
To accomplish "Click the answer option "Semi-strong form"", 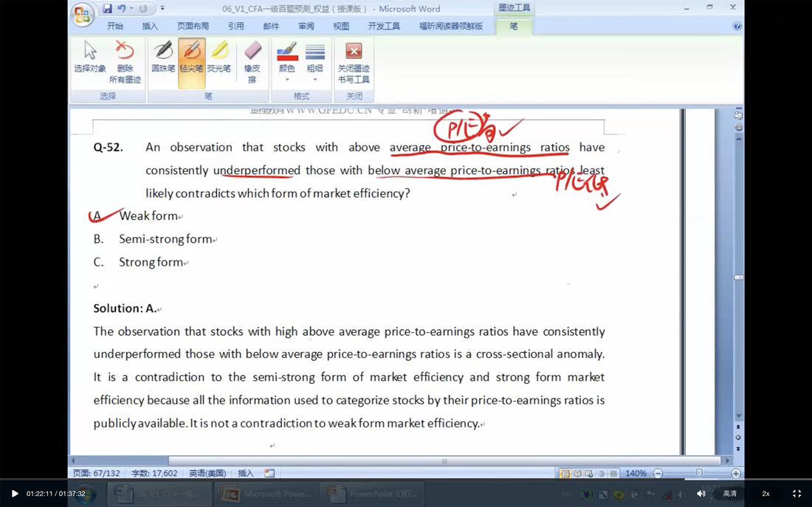I will [x=165, y=239].
